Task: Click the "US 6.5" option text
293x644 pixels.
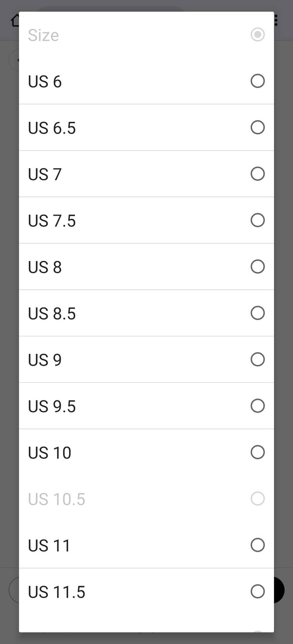Action: 52,128
